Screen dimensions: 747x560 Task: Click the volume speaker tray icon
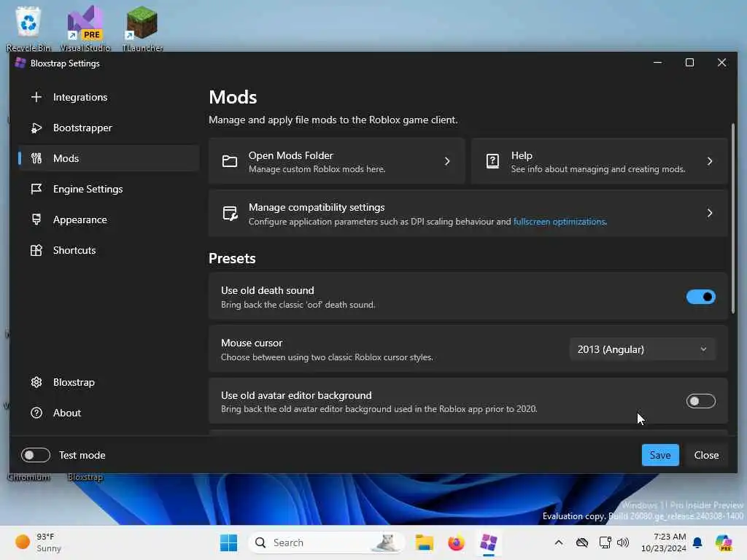click(x=623, y=542)
